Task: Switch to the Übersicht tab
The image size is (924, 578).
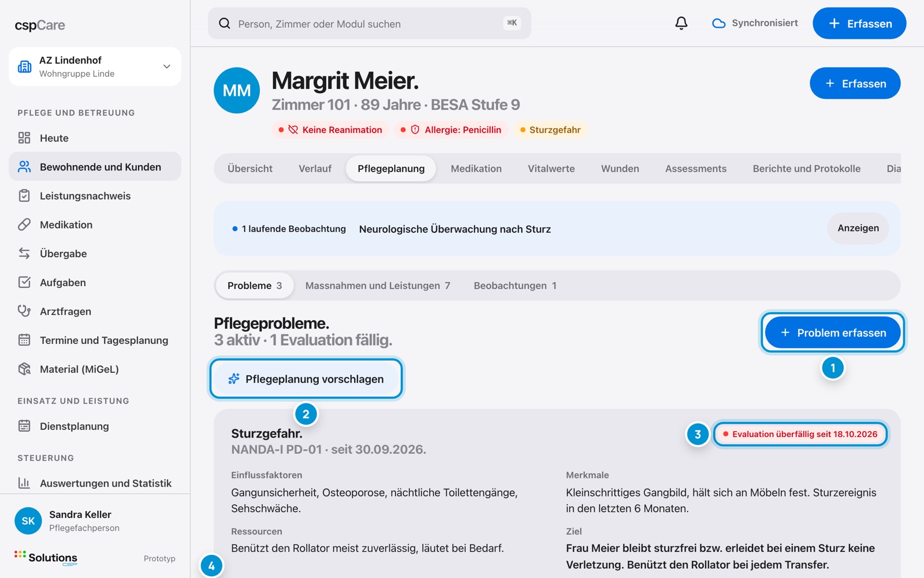Action: click(x=250, y=169)
